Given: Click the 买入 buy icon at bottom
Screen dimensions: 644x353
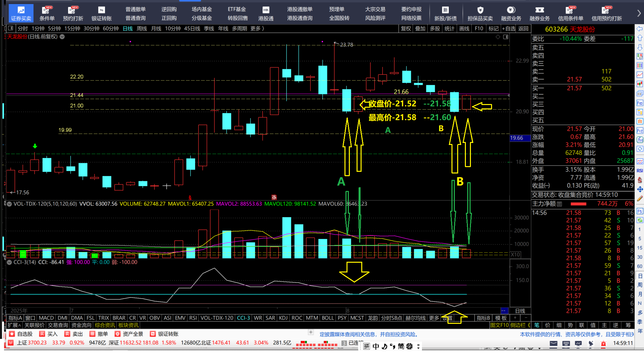Looking at the screenshot, I should click(x=42, y=334).
